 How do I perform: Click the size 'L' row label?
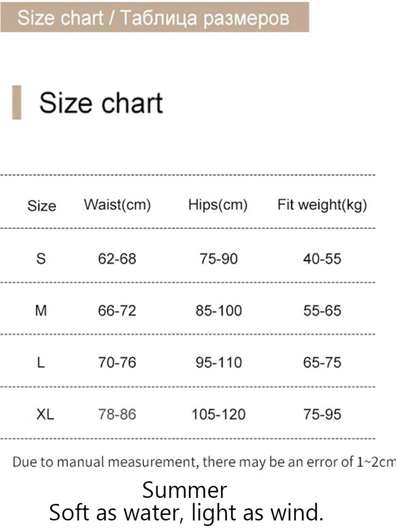(x=41, y=362)
